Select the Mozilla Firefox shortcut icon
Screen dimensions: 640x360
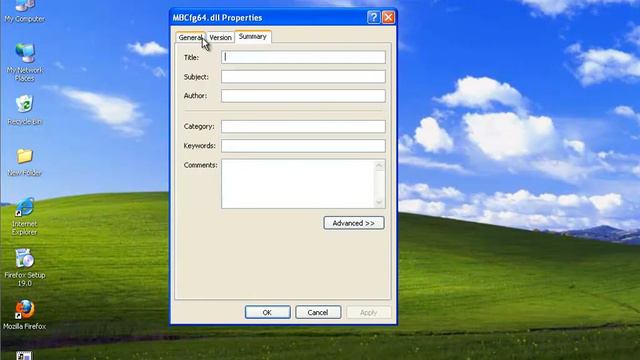coord(24,315)
